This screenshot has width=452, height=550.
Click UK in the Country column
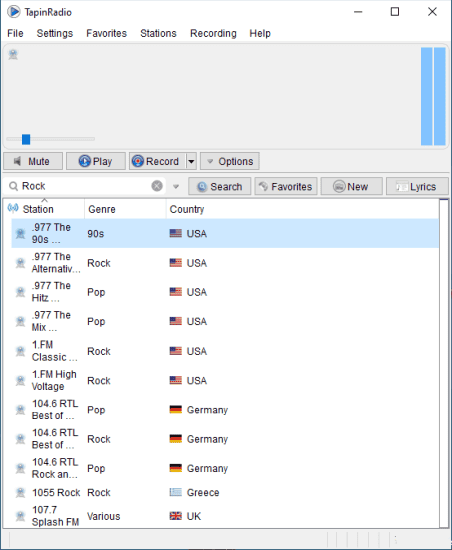194,516
